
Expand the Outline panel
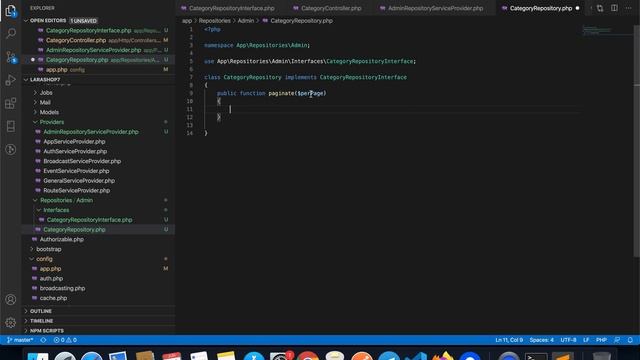pos(41,311)
